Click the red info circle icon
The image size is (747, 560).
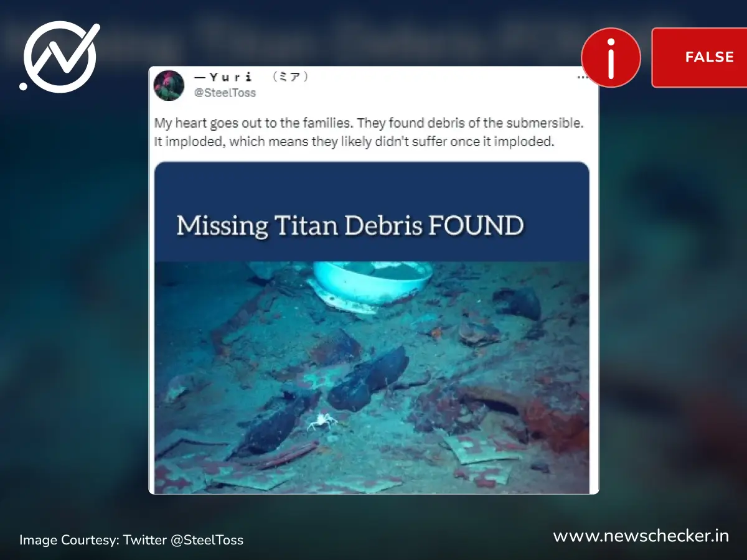[x=611, y=57]
